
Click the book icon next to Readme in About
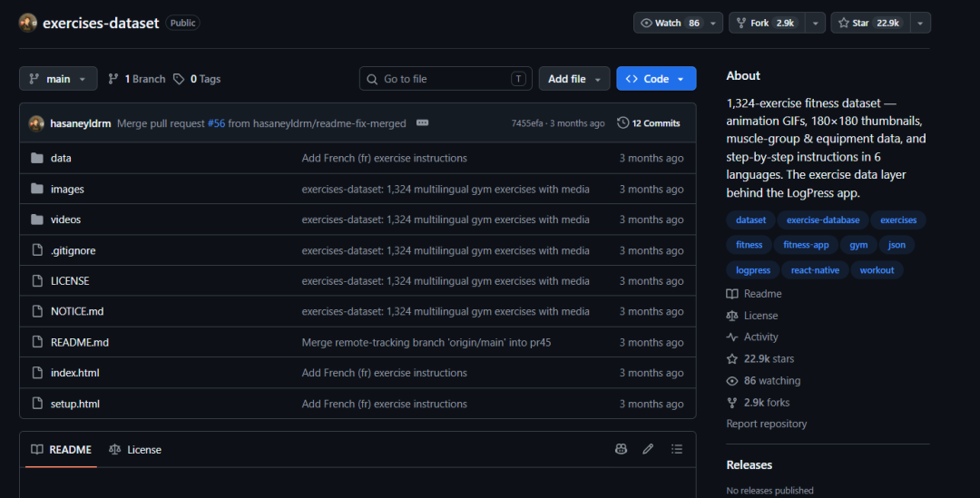[x=732, y=294]
